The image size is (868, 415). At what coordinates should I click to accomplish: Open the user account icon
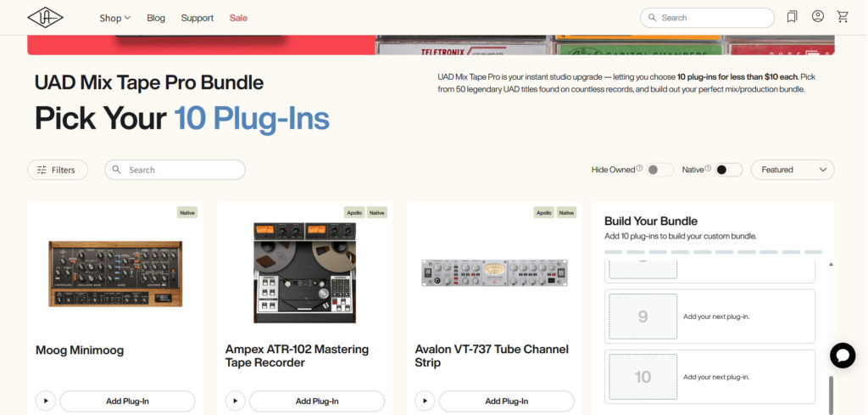tap(818, 17)
